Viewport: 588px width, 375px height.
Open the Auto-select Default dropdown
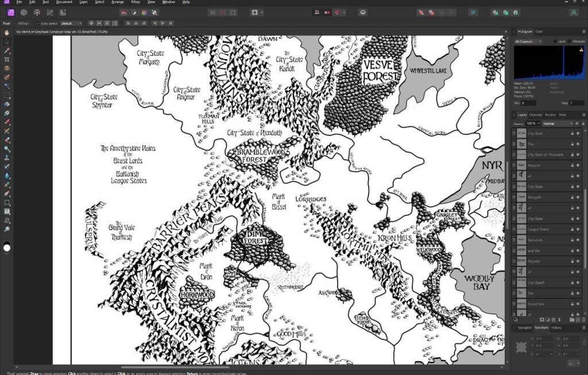[x=71, y=23]
